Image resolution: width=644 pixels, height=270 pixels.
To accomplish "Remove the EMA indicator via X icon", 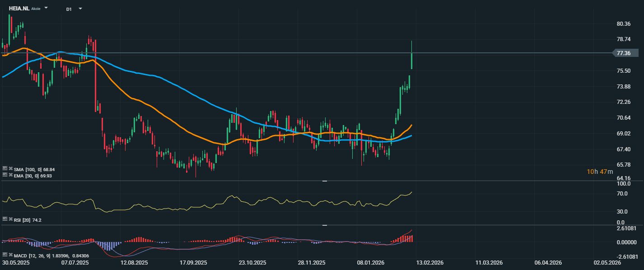I will coord(10,175).
